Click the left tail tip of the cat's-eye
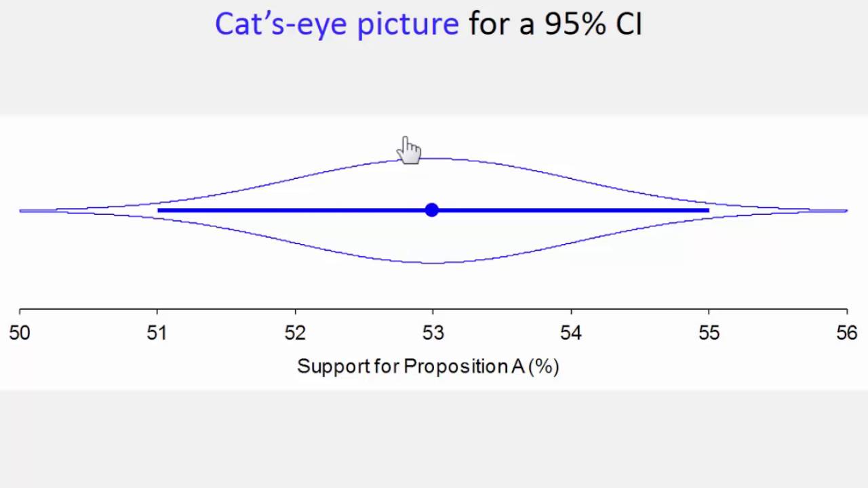This screenshot has width=868, height=488. 22,211
